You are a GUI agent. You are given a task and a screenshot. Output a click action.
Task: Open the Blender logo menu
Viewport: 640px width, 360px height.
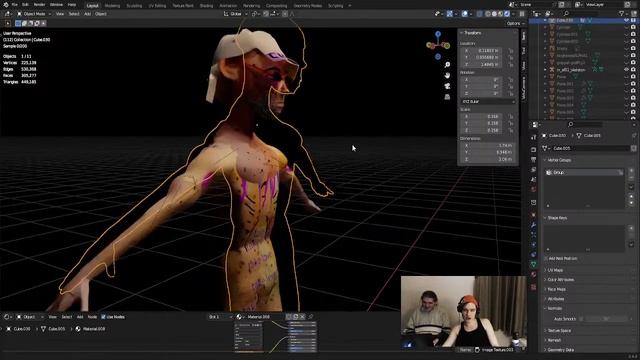5,4
